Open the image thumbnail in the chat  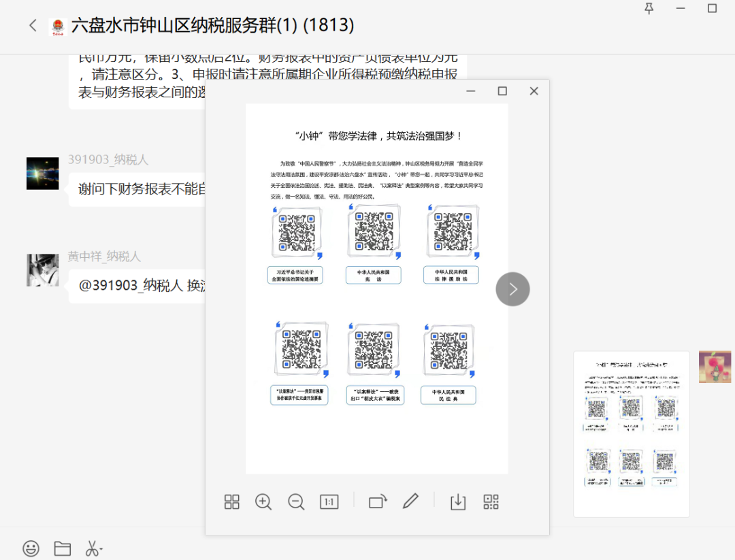(x=632, y=434)
